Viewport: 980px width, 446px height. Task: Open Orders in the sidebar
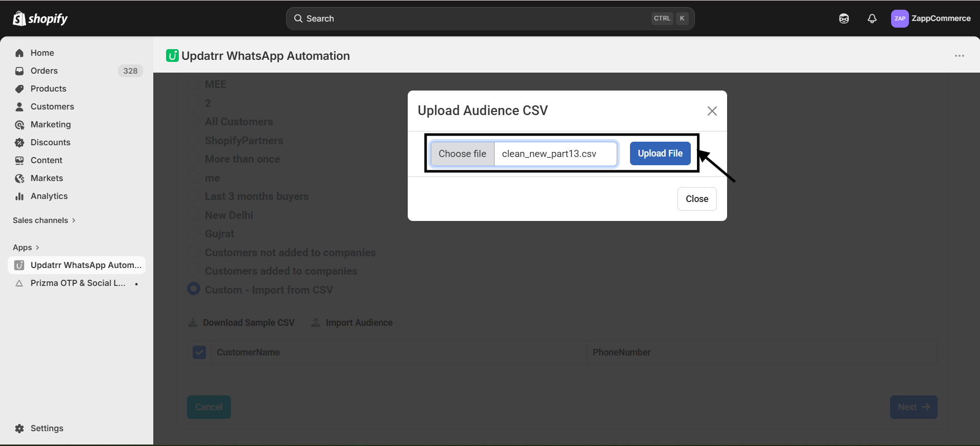click(x=44, y=71)
